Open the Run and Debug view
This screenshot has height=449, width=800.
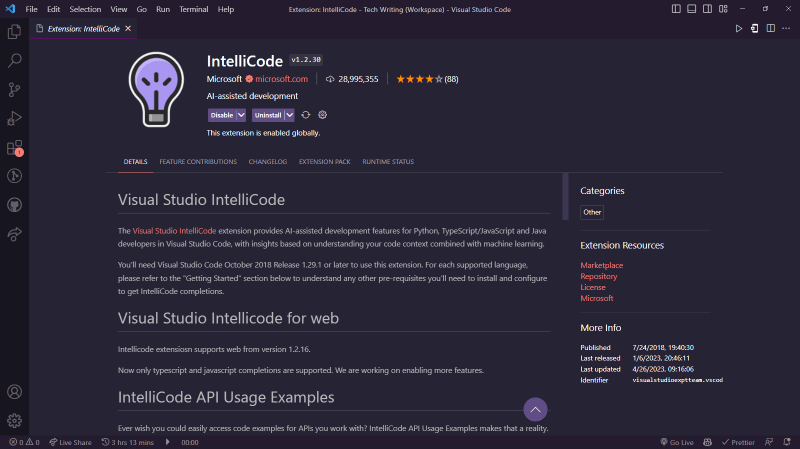click(14, 118)
